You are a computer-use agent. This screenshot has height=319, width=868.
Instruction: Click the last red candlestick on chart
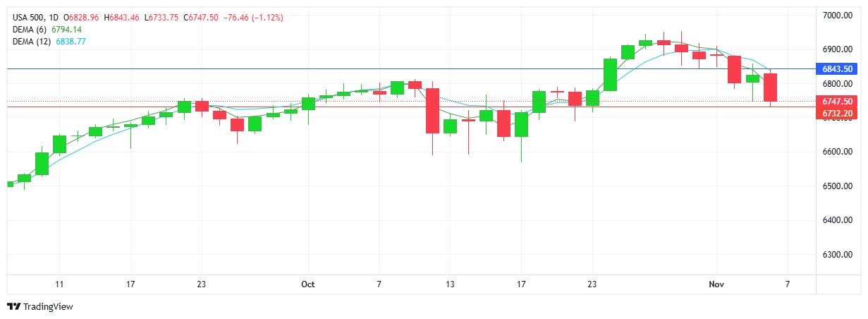(770, 88)
